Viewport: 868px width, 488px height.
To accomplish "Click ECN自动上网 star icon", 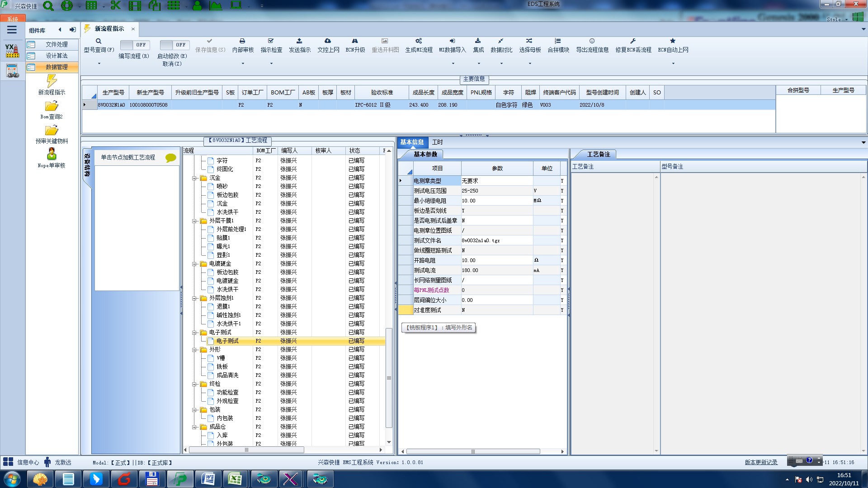I will click(x=673, y=41).
